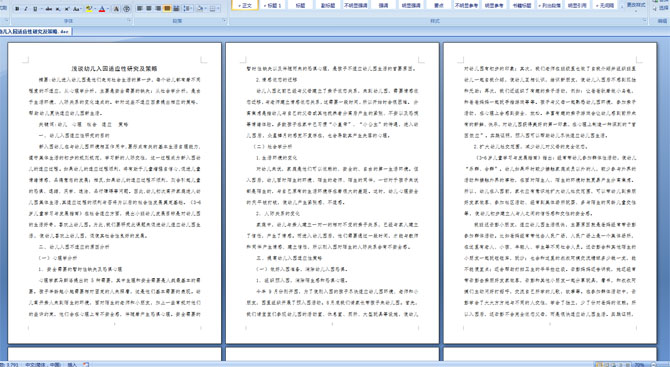Click the subscript icon
Image resolution: width=670 pixels, height=367 pixels.
[x=58, y=9]
